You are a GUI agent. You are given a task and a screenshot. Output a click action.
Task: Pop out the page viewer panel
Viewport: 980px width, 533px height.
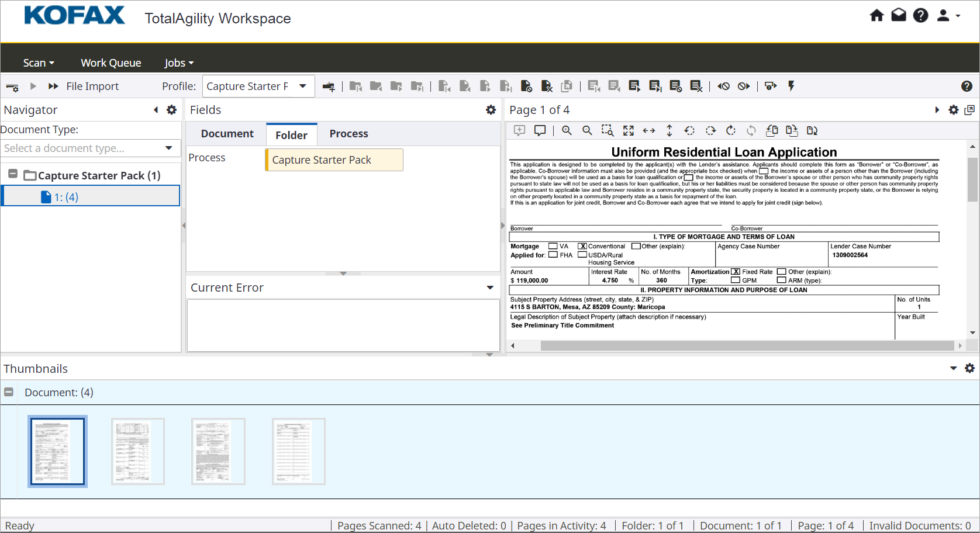969,110
